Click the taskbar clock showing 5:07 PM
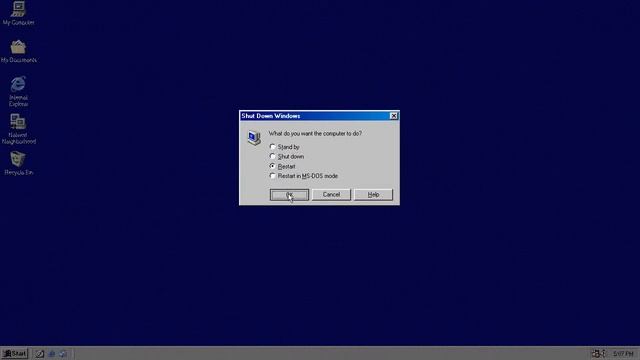 (x=623, y=353)
